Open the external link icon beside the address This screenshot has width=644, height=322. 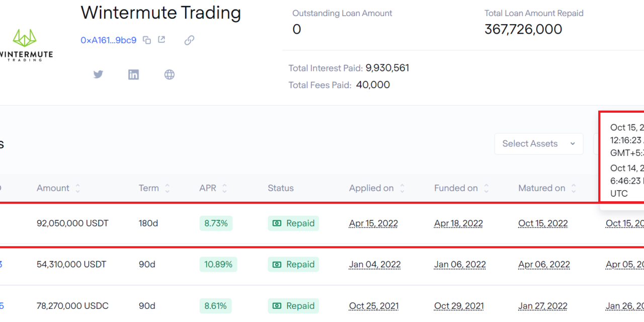click(x=162, y=39)
